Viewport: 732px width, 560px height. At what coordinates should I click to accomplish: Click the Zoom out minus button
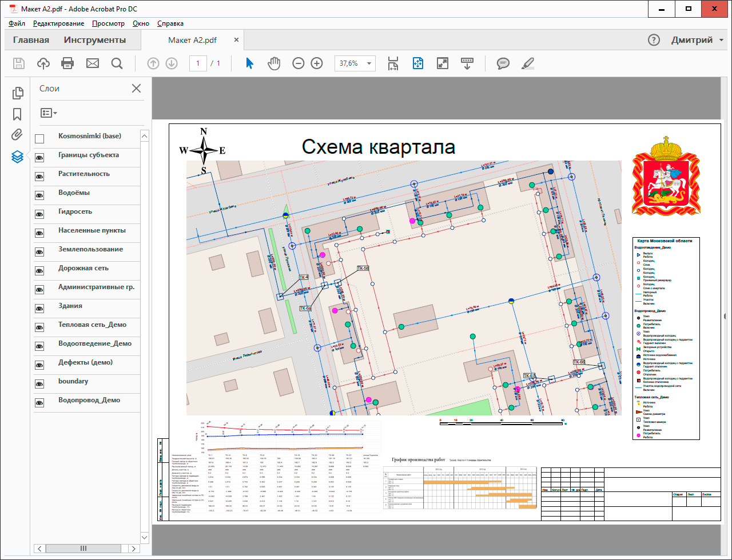click(298, 63)
